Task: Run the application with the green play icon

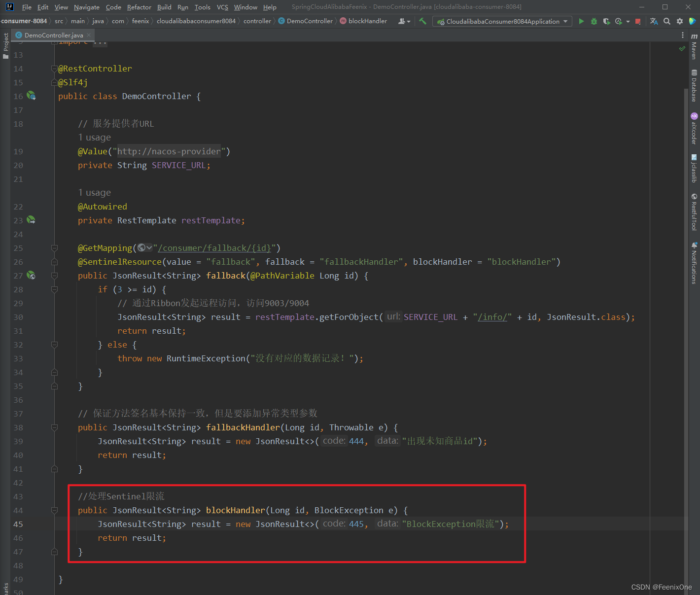Action: 581,21
